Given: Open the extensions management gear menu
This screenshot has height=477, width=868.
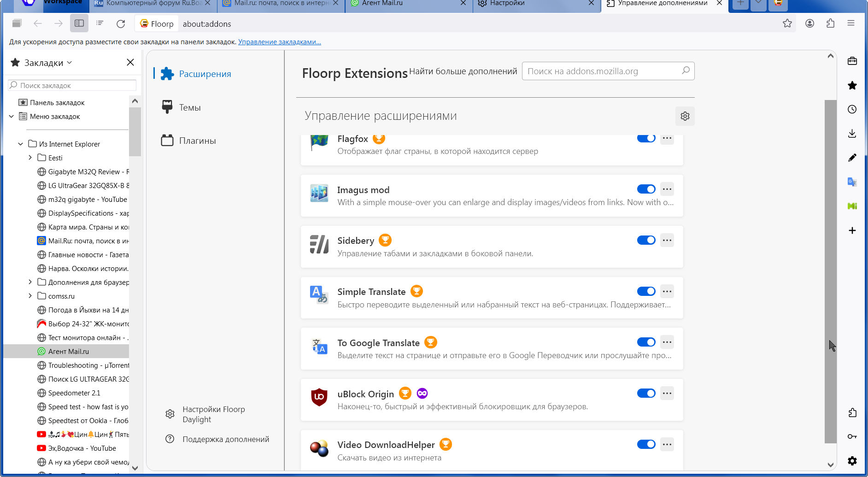Looking at the screenshot, I should 685,116.
